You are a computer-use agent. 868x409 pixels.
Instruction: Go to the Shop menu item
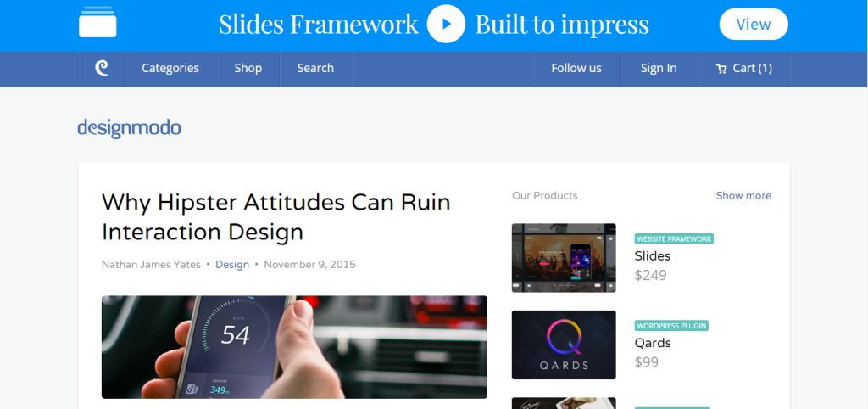248,69
